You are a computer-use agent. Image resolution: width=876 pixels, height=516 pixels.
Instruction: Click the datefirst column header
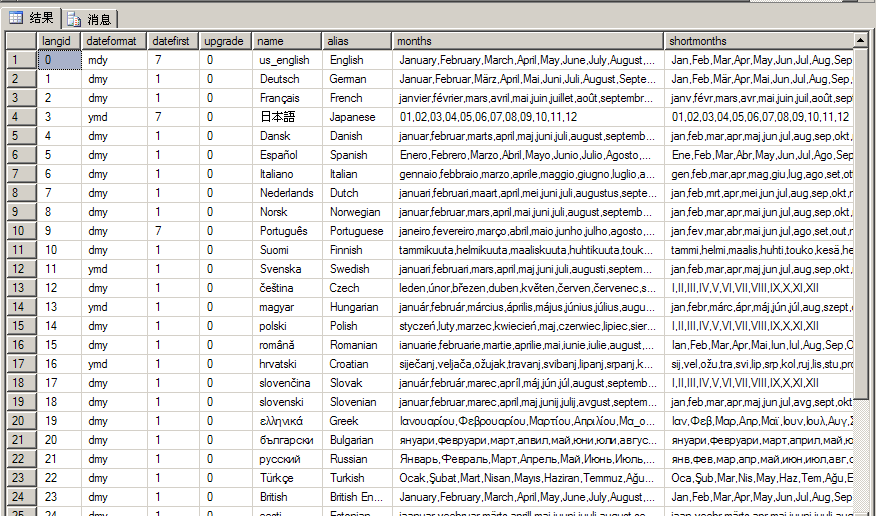[x=173, y=41]
